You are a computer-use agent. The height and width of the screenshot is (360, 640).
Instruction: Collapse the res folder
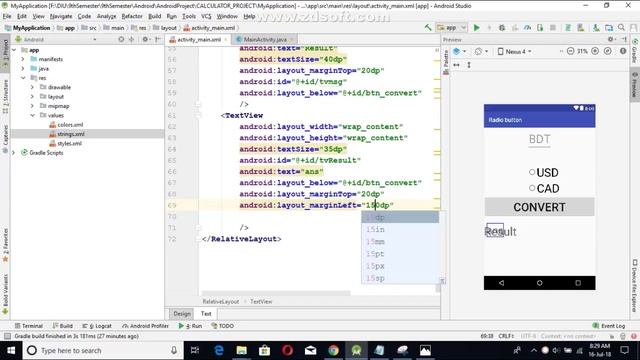pyautogui.click(x=23, y=78)
